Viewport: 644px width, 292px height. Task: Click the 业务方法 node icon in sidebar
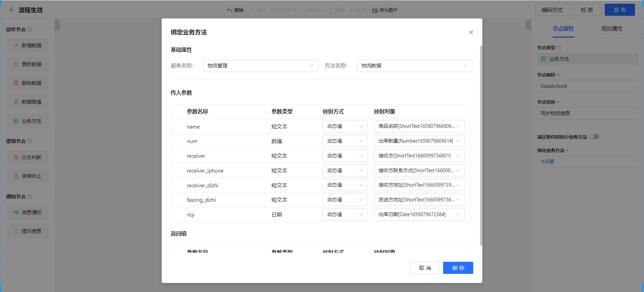click(x=16, y=121)
